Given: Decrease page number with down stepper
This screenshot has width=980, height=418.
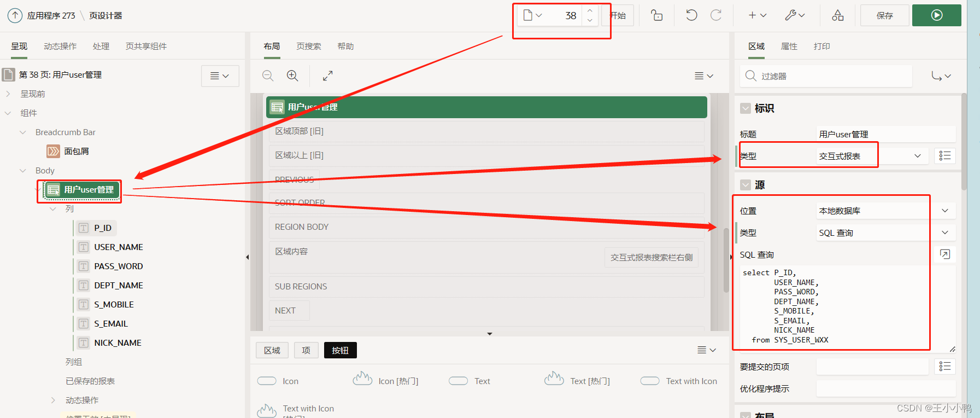Looking at the screenshot, I should [x=590, y=20].
